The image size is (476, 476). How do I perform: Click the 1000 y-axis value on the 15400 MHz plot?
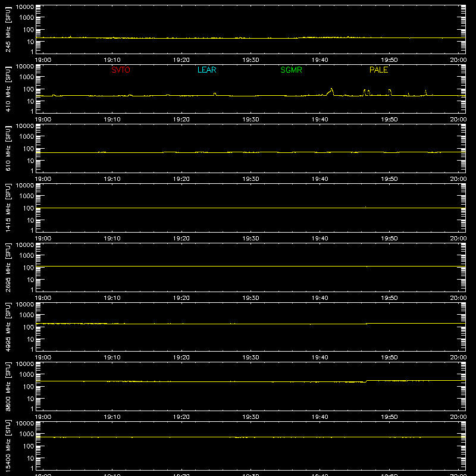click(x=27, y=434)
